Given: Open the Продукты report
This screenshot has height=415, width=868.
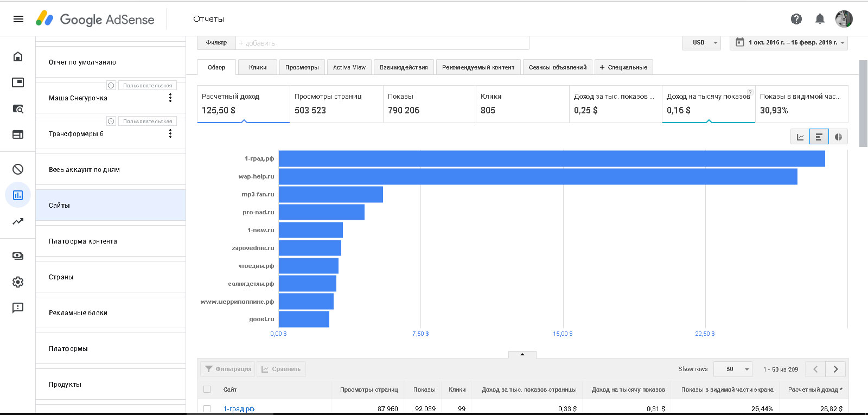Looking at the screenshot, I should (x=111, y=384).
